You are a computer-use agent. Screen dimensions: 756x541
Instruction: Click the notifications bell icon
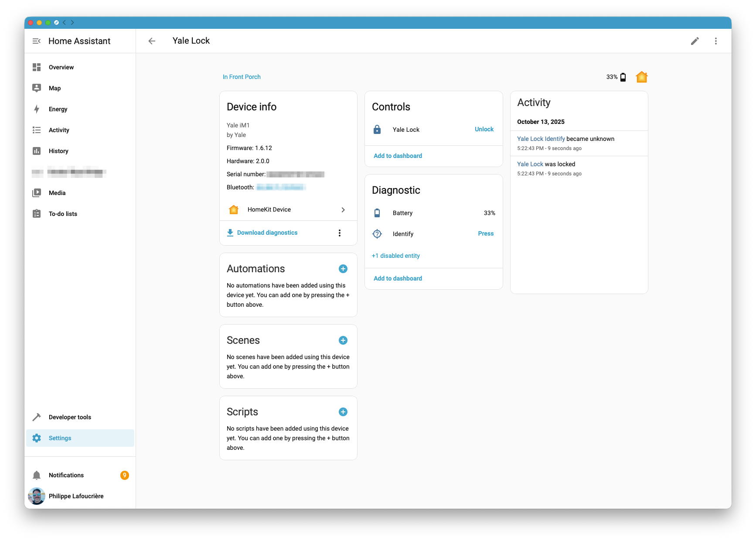click(37, 475)
